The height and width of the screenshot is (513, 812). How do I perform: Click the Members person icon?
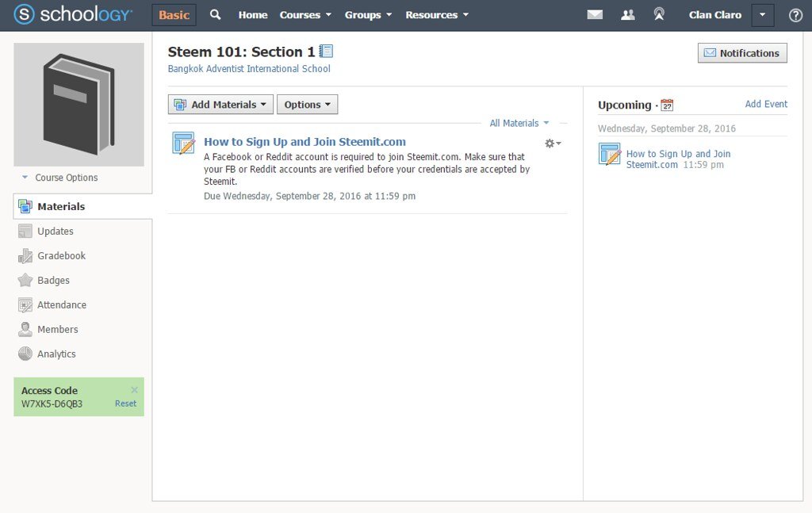tap(25, 329)
